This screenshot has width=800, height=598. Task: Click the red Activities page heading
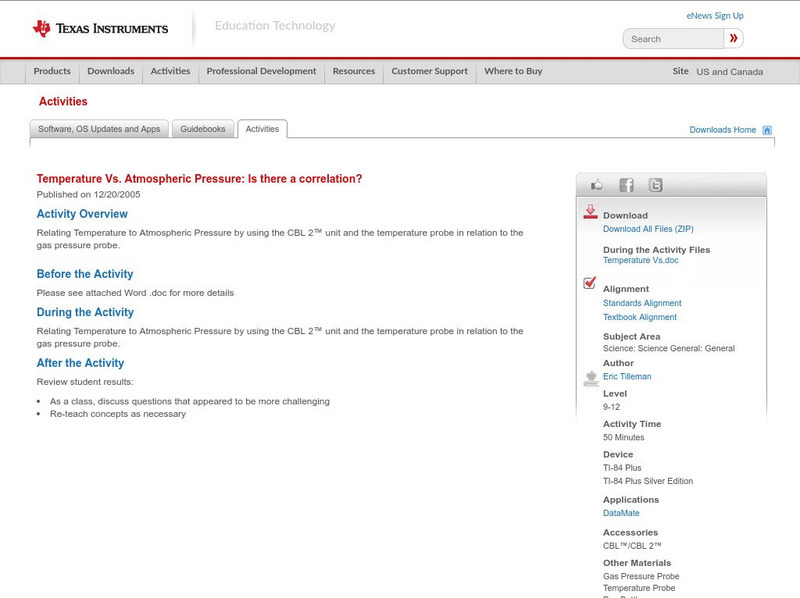[63, 102]
